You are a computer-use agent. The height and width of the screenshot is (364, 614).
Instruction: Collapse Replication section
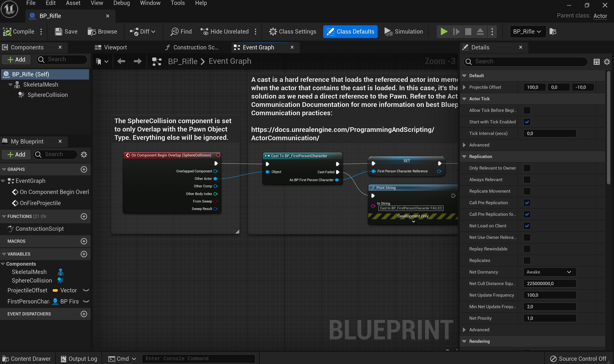[464, 157]
